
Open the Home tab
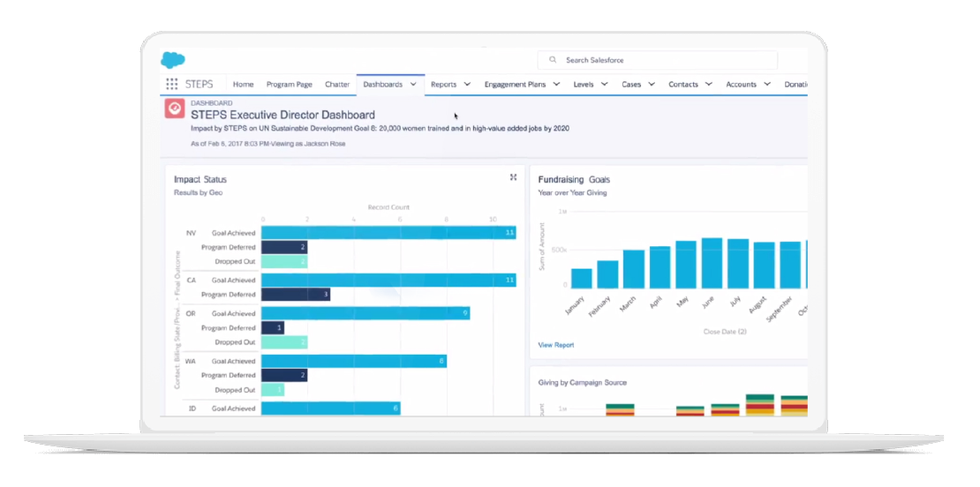(x=243, y=85)
